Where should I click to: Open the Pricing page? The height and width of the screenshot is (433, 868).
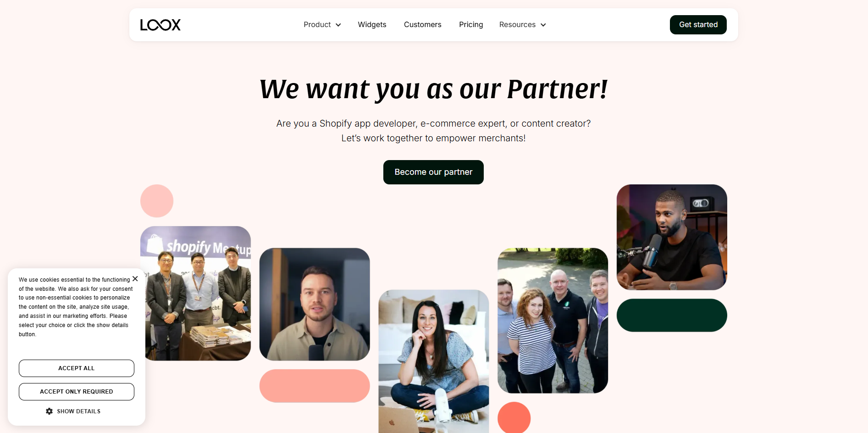coord(471,25)
